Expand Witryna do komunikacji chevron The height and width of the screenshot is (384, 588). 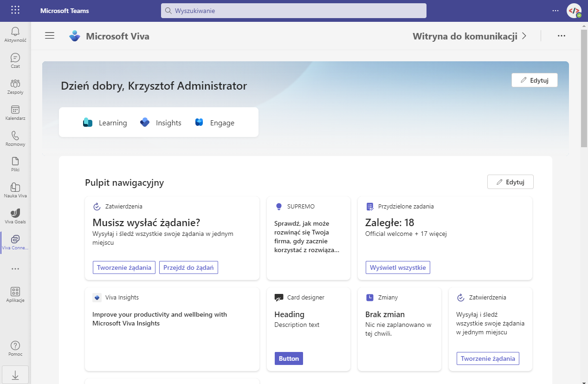524,36
